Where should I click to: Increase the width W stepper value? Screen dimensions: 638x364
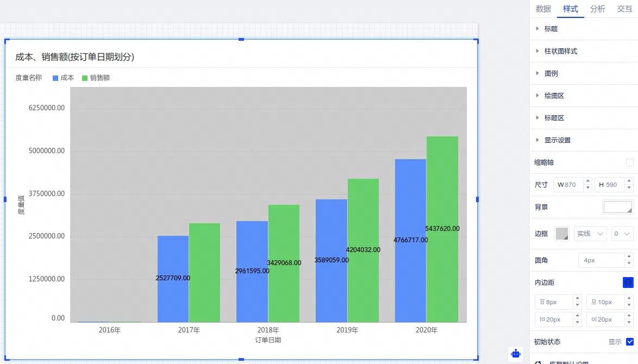587,181
